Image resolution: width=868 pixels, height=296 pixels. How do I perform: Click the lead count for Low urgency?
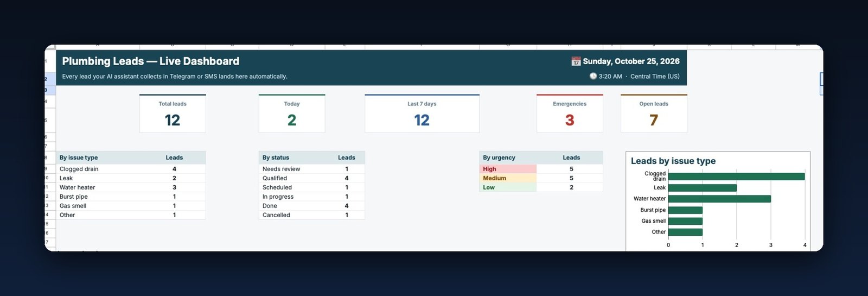(x=571, y=187)
